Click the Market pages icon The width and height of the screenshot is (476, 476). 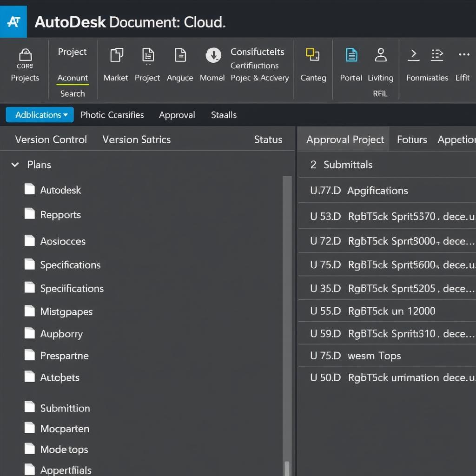click(x=117, y=55)
